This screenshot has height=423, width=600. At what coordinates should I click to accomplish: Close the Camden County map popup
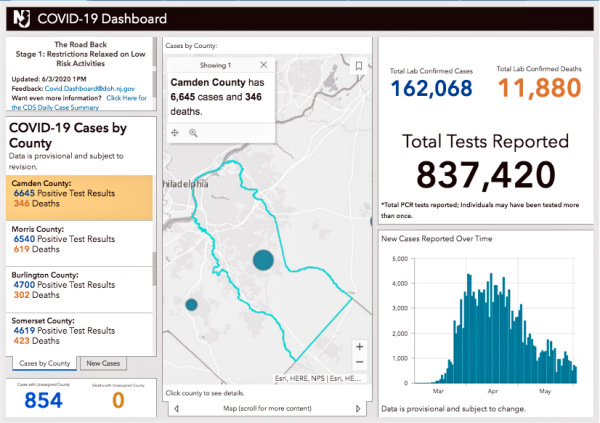(263, 63)
